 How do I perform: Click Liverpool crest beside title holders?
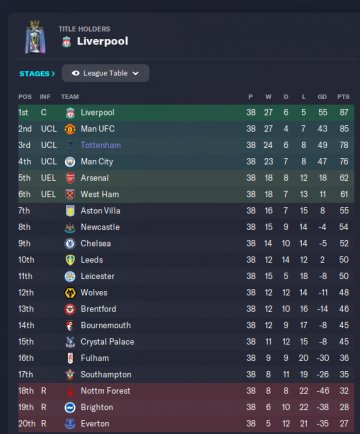pos(67,42)
